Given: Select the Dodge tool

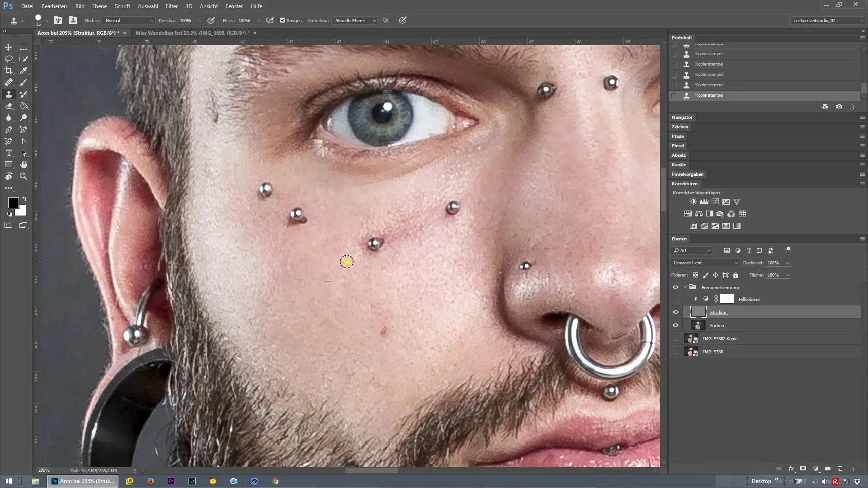Looking at the screenshot, I should 24,117.
